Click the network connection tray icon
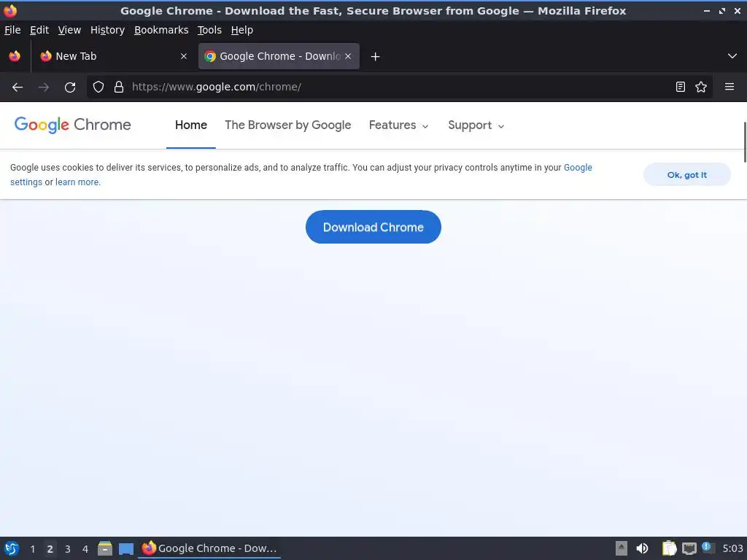 point(689,549)
